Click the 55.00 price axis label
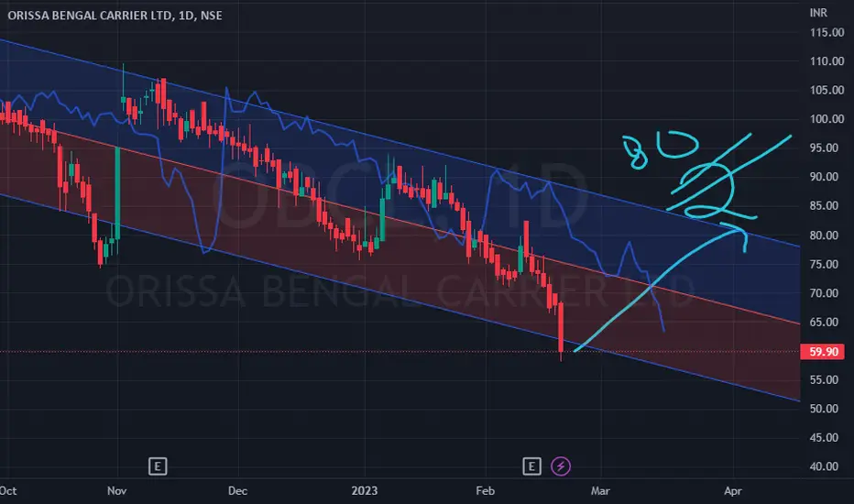 point(824,379)
